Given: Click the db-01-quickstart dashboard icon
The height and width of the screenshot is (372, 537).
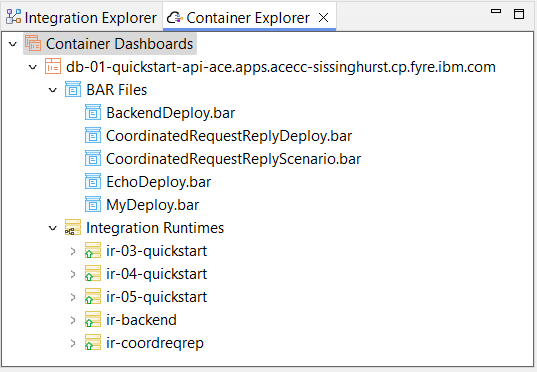Looking at the screenshot, I should point(53,66).
